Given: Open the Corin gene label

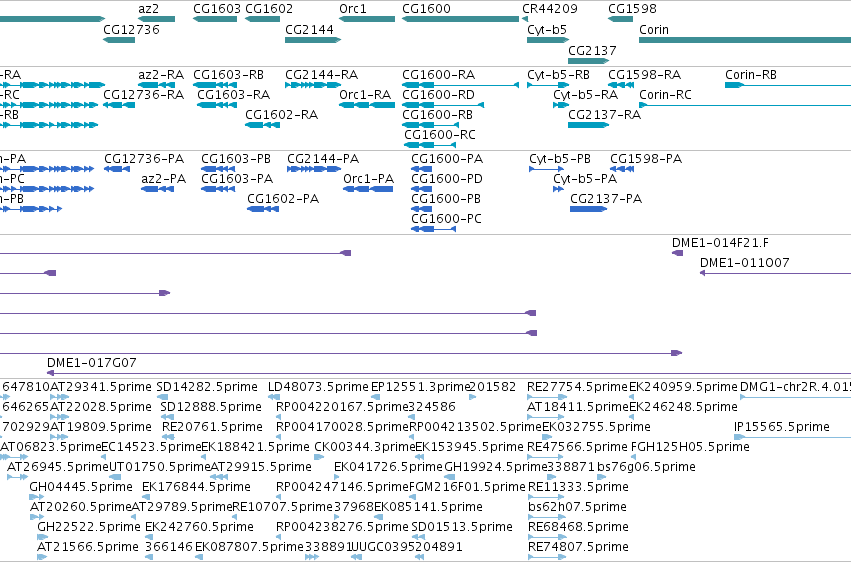Looking at the screenshot, I should coord(654,30).
